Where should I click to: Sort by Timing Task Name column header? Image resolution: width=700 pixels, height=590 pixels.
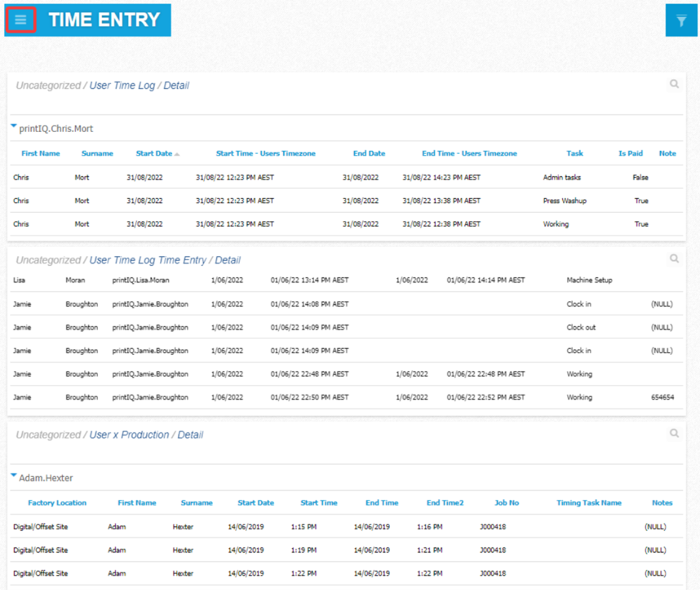589,503
